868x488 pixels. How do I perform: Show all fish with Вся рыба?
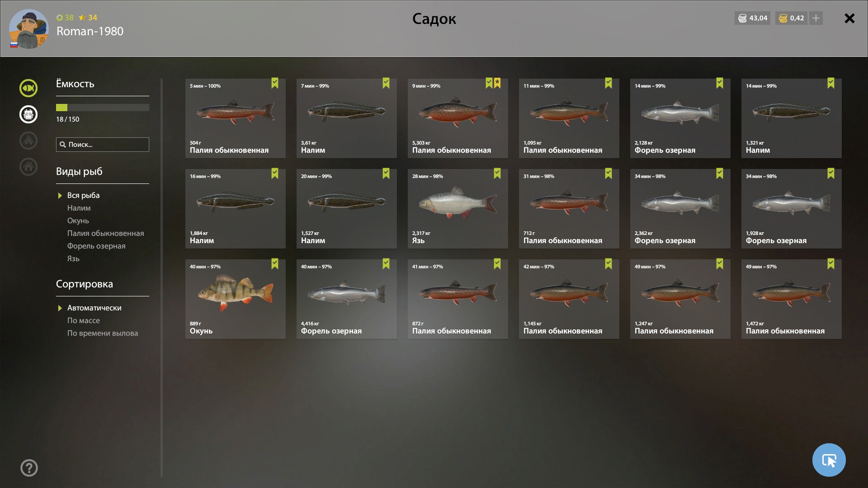(x=84, y=195)
